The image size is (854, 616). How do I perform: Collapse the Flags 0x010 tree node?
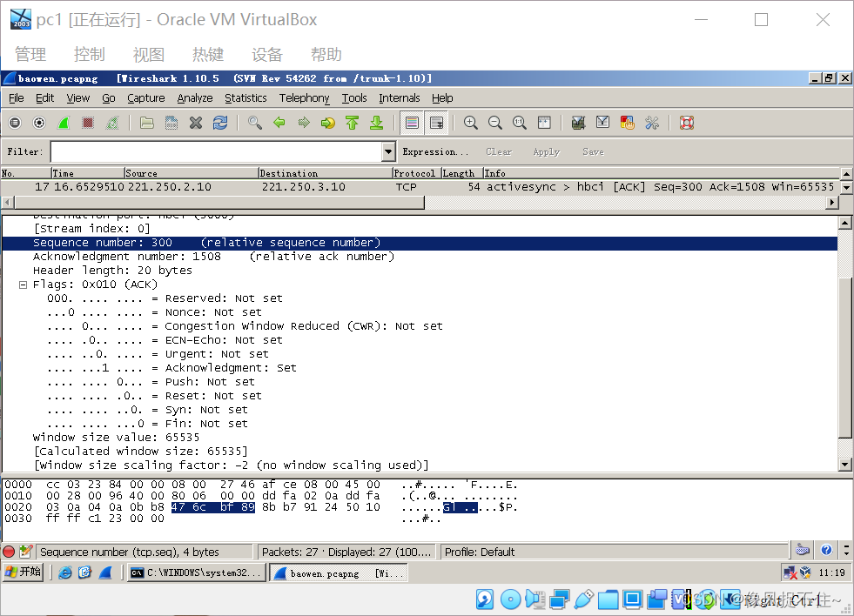click(x=23, y=285)
